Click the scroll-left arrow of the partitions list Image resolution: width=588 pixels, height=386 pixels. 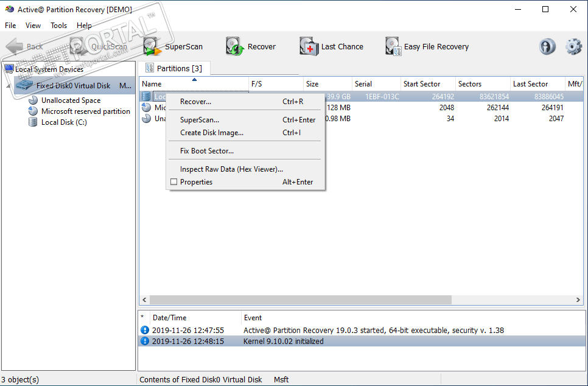144,300
